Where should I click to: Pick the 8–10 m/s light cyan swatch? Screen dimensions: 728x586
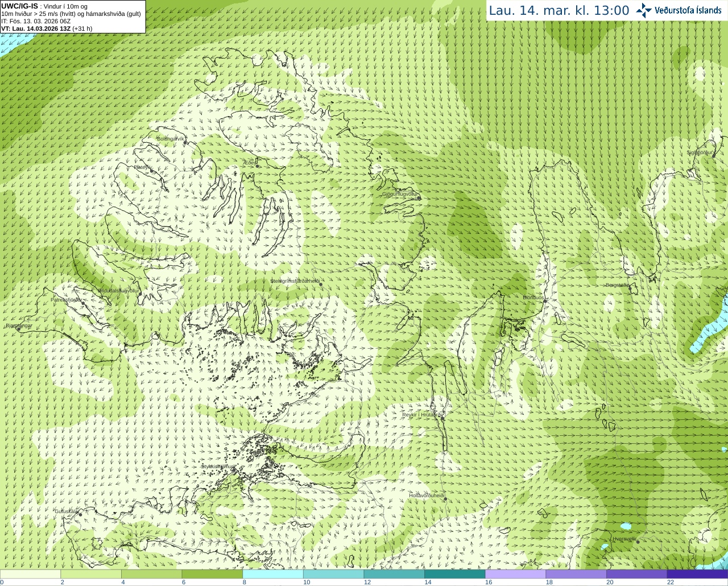coord(273,574)
